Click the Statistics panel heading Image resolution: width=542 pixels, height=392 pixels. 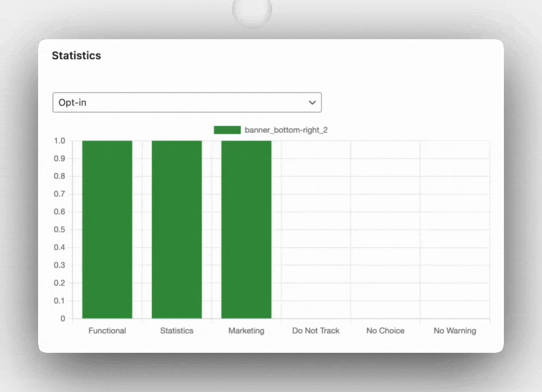click(x=76, y=56)
